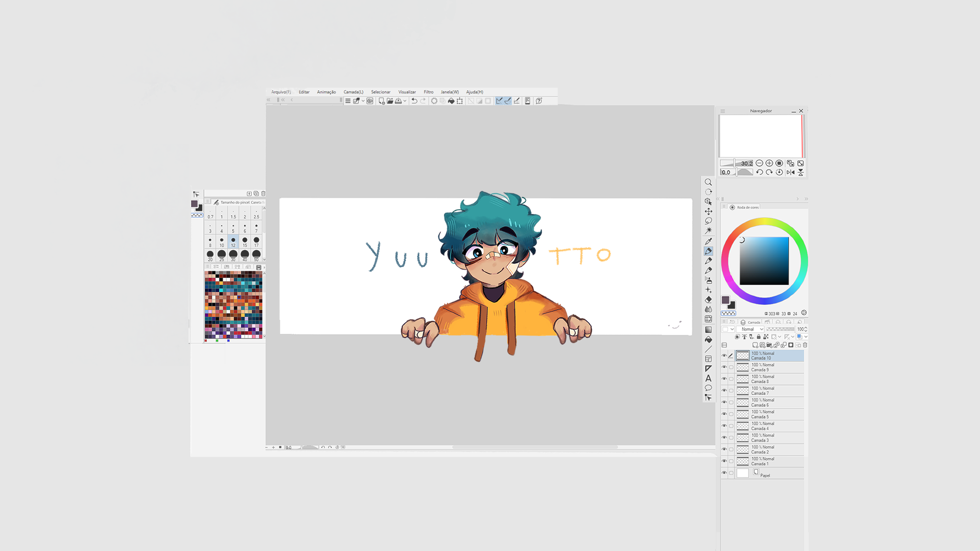Hide the Papel layer

[724, 473]
